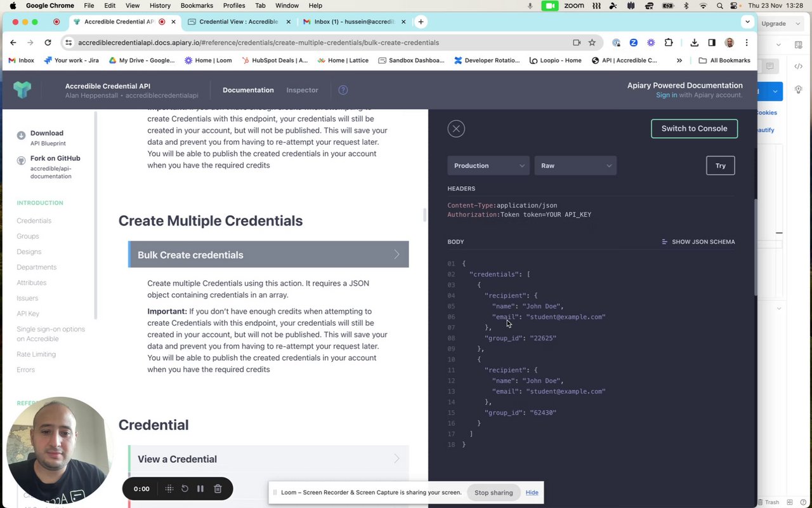The height and width of the screenshot is (508, 812).
Task: Expand the Bulk Create credentials action
Action: click(x=269, y=255)
